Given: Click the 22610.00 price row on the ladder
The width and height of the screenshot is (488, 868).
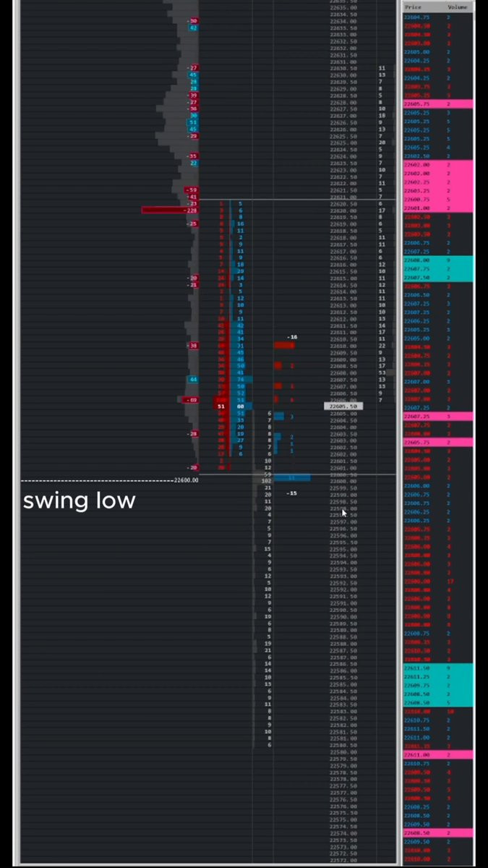Looking at the screenshot, I should pos(343,346).
